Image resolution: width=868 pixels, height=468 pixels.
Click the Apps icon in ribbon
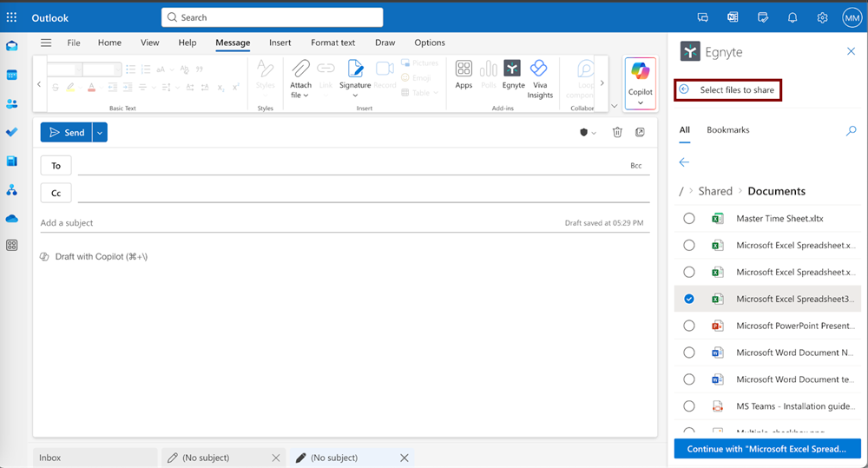pos(464,75)
